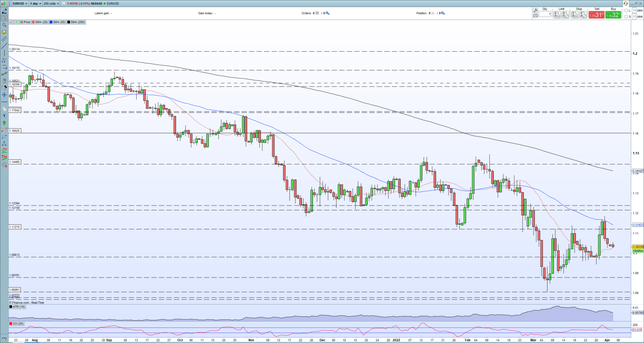644x343 pixels.
Task: Click the 1.17042 horizontal line label
Action: (x=14, y=110)
